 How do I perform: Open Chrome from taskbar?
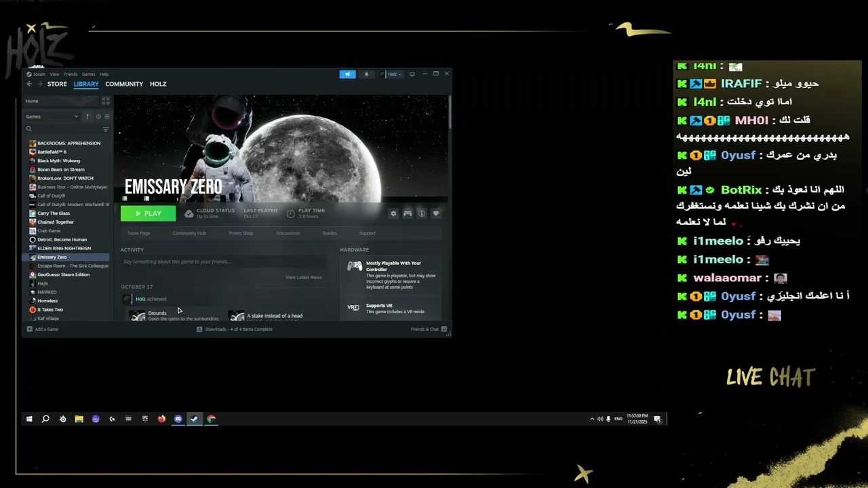click(212, 419)
